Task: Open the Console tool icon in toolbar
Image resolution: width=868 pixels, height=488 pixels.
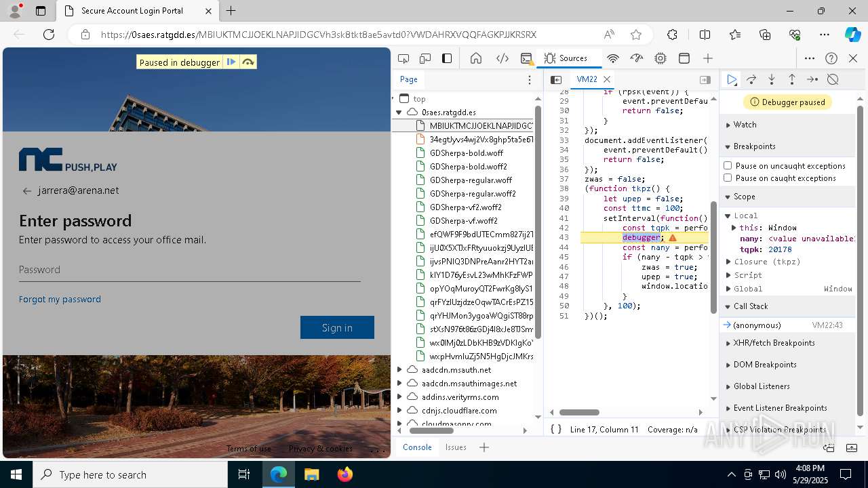Action: tap(526, 58)
